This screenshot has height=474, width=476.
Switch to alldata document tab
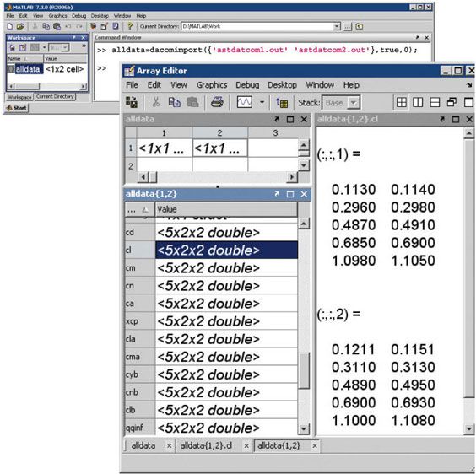point(143,445)
